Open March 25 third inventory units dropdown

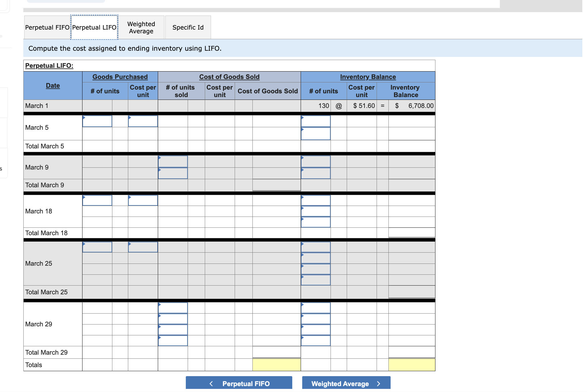coord(316,269)
